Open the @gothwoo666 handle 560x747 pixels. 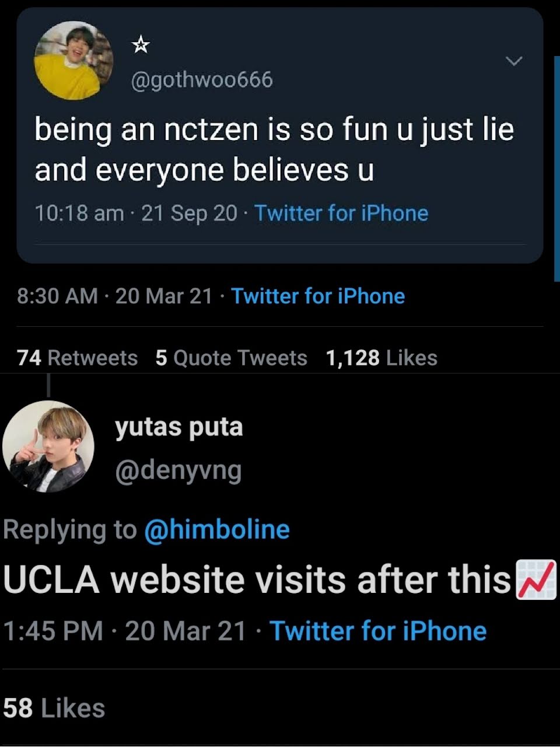(202, 80)
